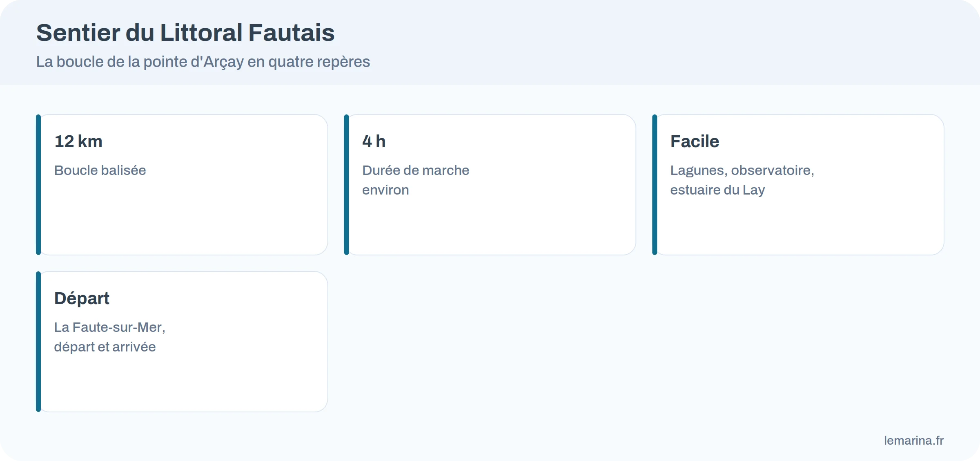980x461 pixels.
Task: Select the '4 h' heading
Action: [374, 141]
